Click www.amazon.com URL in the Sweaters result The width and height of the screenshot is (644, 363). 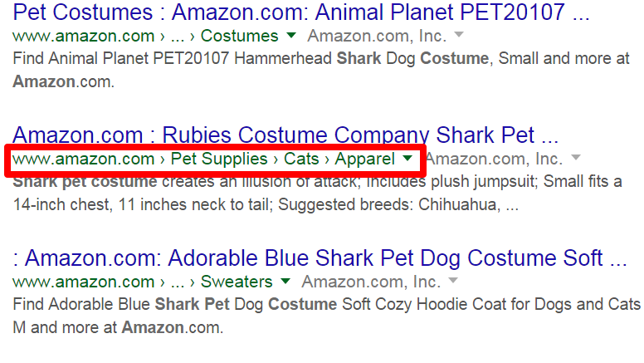(x=84, y=282)
